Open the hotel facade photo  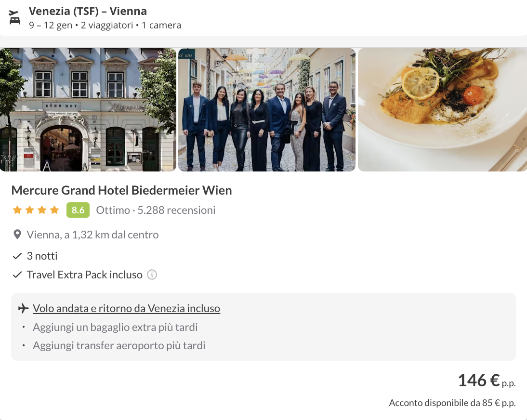(88, 110)
